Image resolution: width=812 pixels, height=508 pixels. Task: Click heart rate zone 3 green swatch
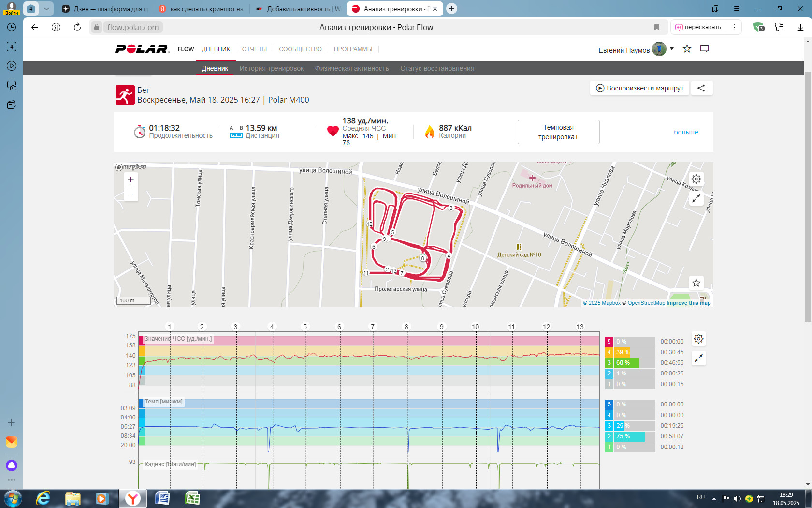pyautogui.click(x=609, y=363)
